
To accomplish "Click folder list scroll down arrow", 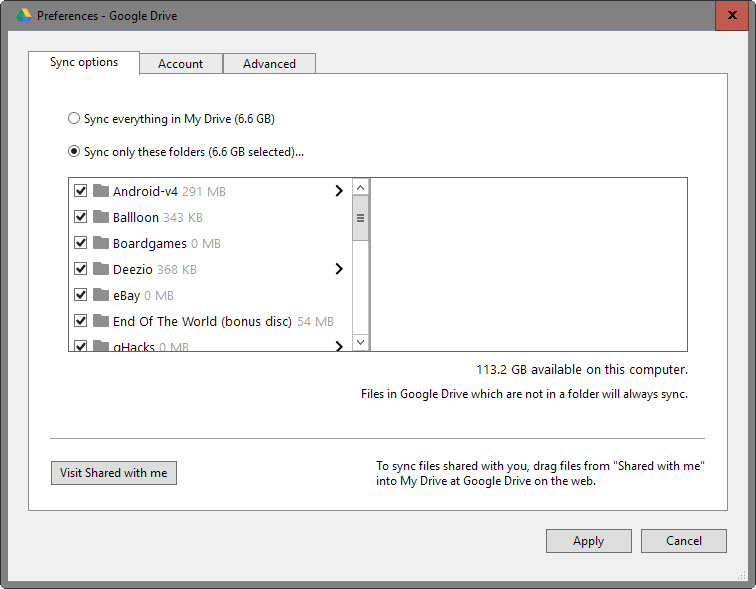I will (360, 342).
